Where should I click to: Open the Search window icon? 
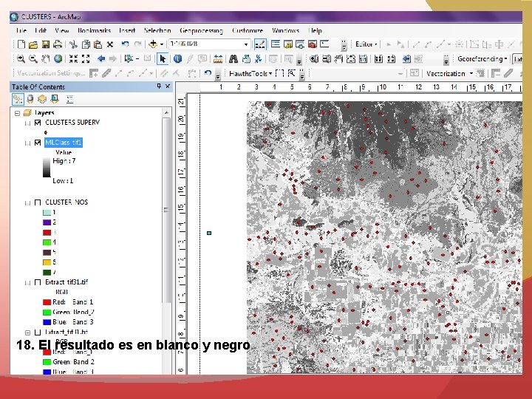coord(300,44)
